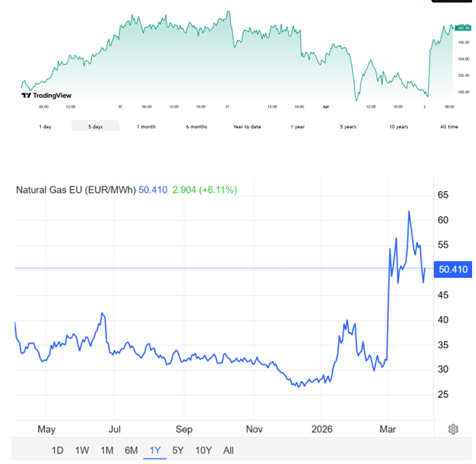Set the Natural Gas chart to 1W
This screenshot has width=476, height=464.
pyautogui.click(x=82, y=450)
